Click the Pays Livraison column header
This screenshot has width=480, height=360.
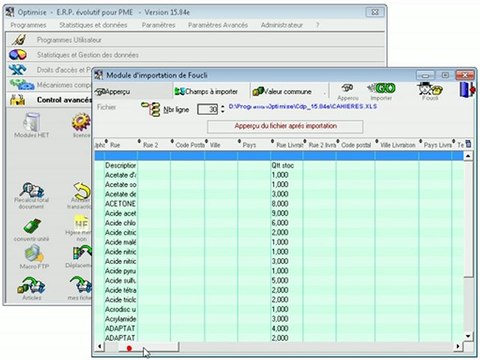point(435,145)
